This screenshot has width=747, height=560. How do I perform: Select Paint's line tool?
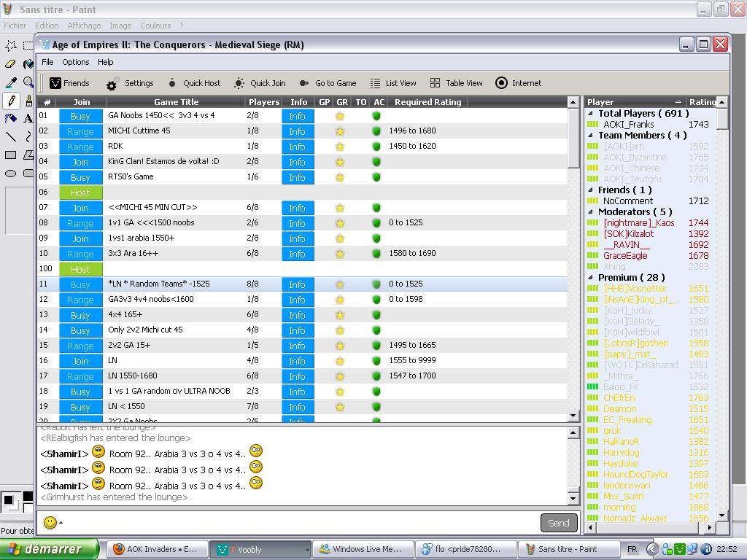(11, 137)
